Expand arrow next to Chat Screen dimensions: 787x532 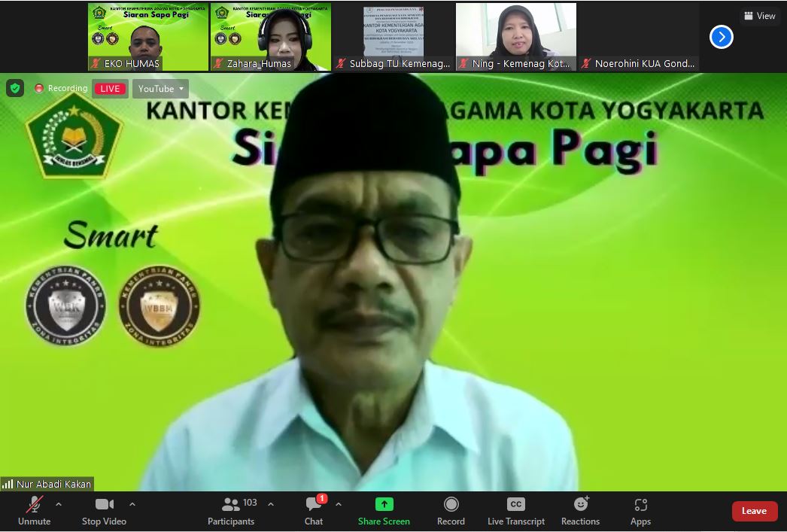pos(339,504)
